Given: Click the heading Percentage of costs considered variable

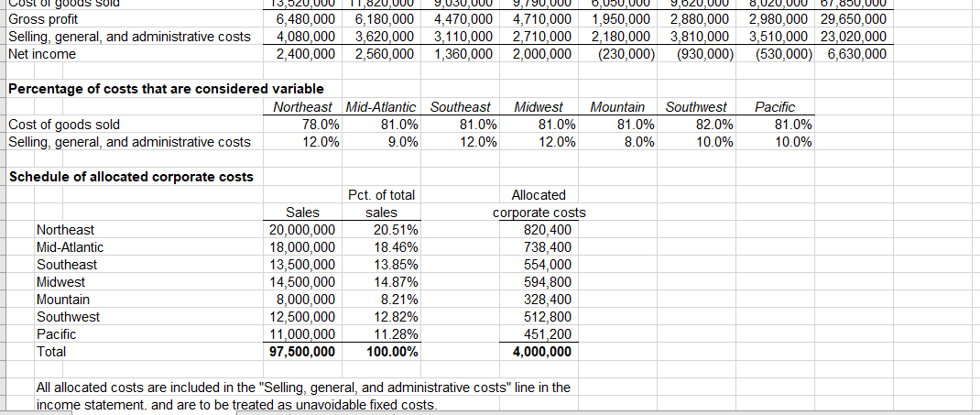Looking at the screenshot, I should tap(167, 90).
